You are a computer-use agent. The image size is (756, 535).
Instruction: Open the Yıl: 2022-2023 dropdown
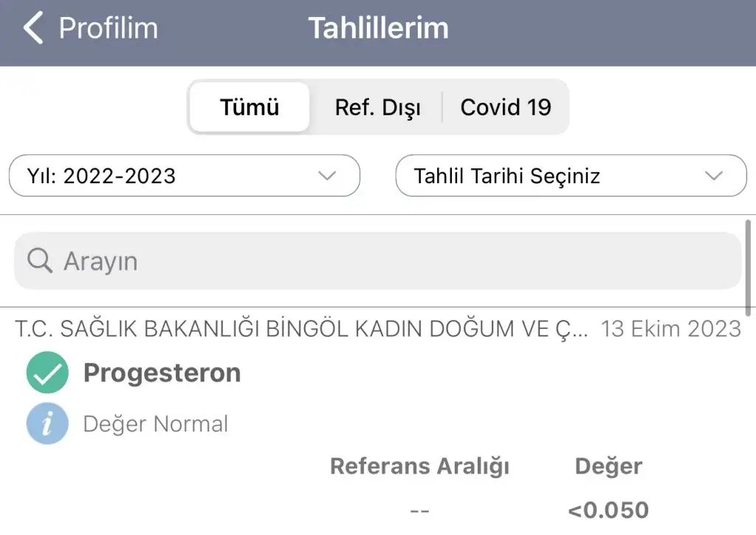pyautogui.click(x=184, y=176)
